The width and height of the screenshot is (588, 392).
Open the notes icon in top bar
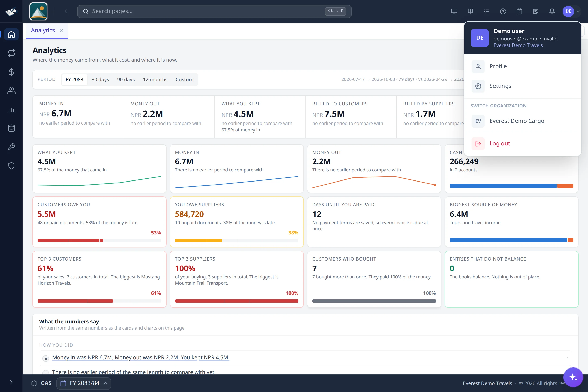tap(536, 11)
